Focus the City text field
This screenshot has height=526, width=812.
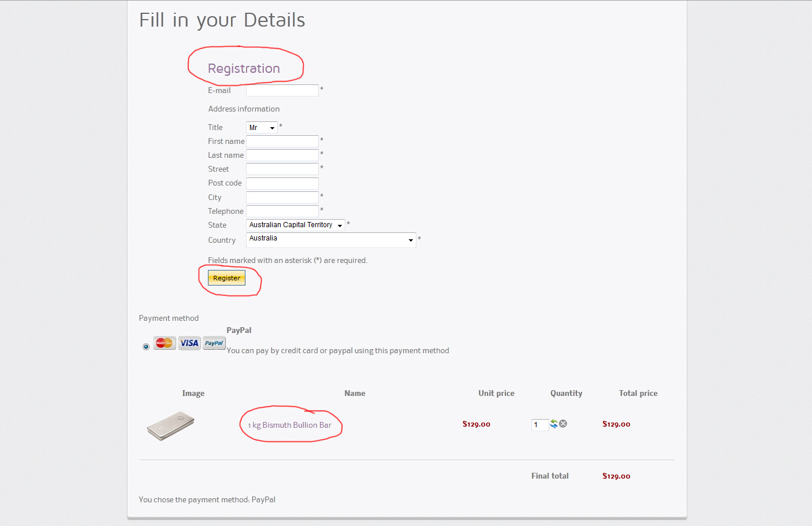(x=282, y=197)
